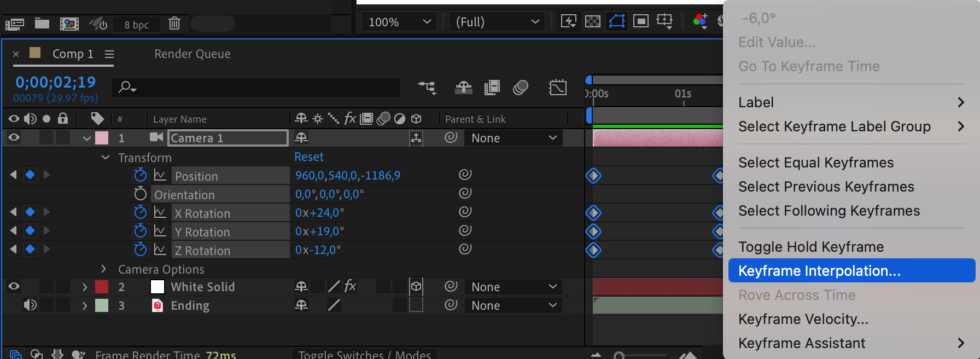
Task: Click the frame blending enable icon
Action: click(492, 88)
